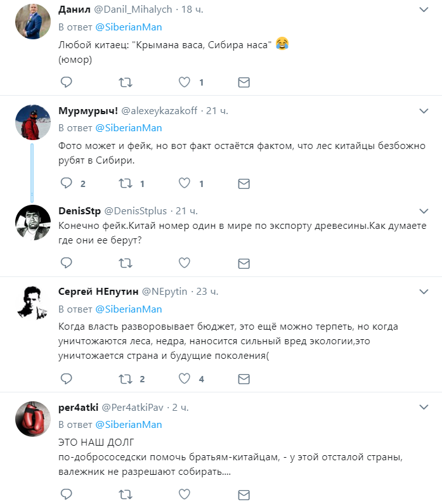The height and width of the screenshot is (504, 442).
Task: Retweet Данил's humor tweet
Action: pyautogui.click(x=126, y=82)
